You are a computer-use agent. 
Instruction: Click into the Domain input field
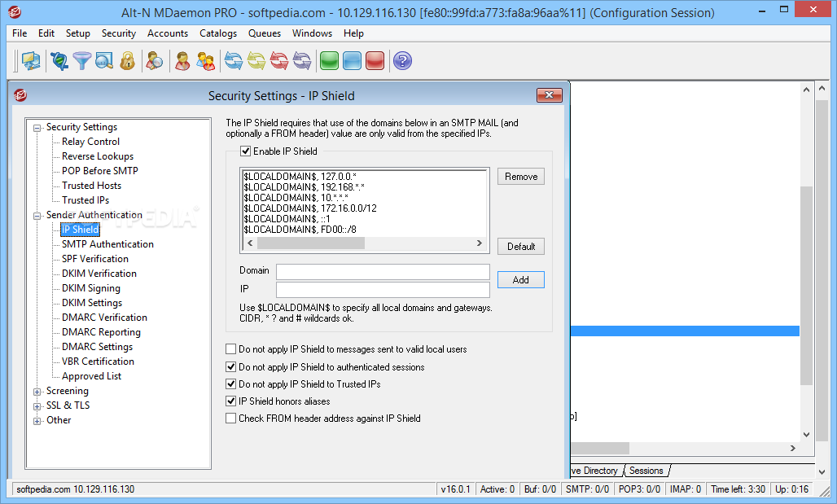point(383,272)
